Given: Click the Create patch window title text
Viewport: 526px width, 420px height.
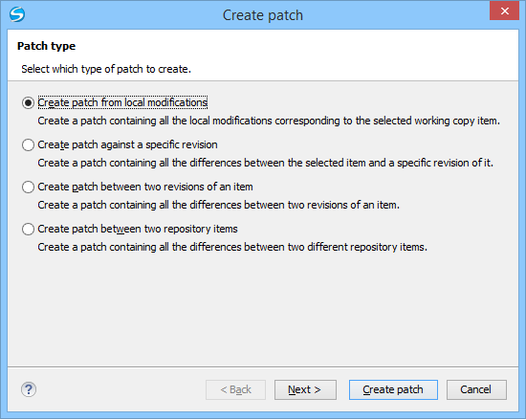Looking at the screenshot, I should 263,15.
